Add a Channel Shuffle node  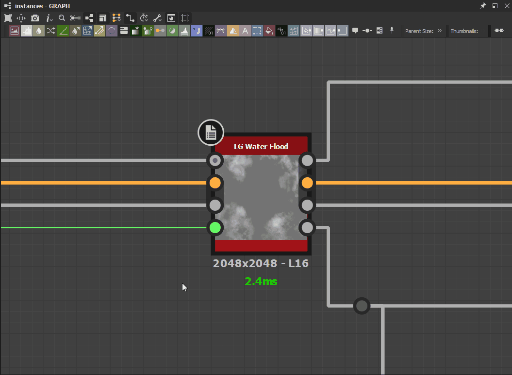pos(51,31)
